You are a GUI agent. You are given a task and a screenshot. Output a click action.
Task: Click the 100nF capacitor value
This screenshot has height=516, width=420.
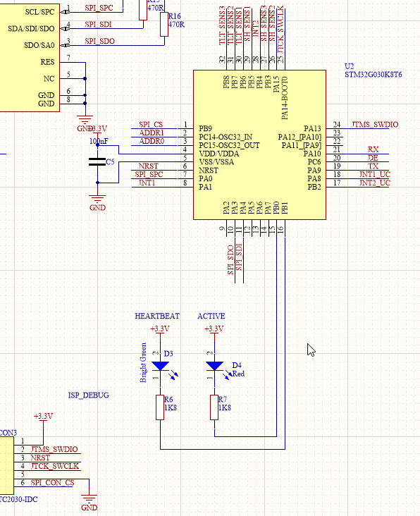[99, 141]
